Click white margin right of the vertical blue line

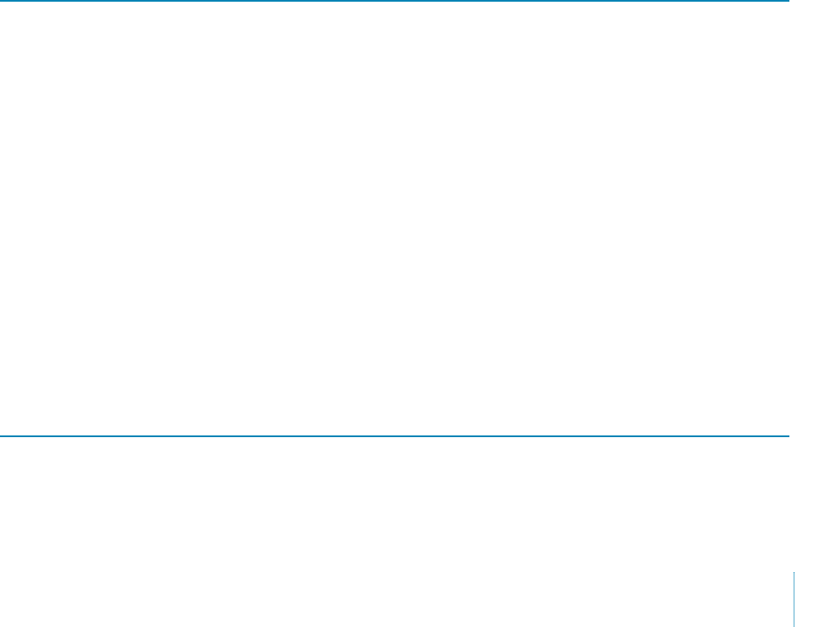point(817,599)
